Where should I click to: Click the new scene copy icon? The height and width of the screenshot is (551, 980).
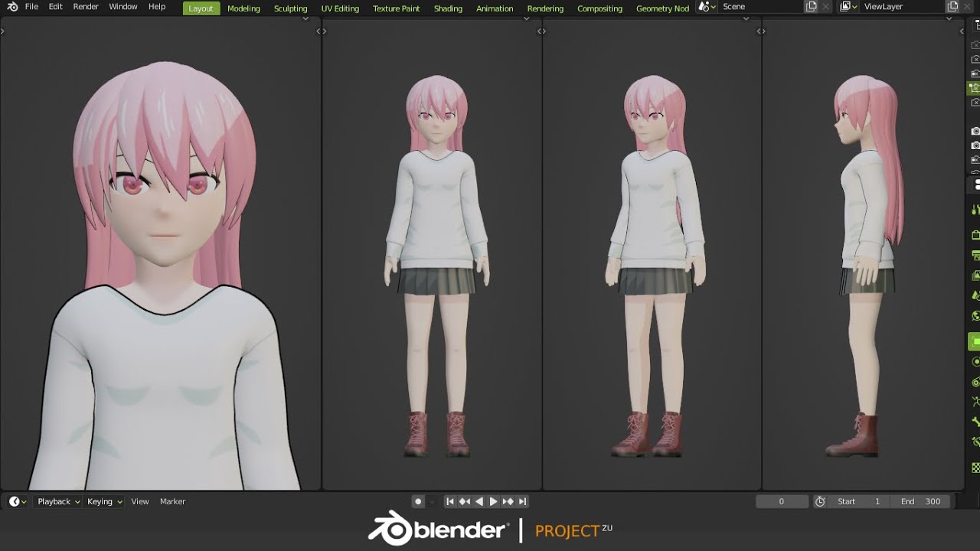click(x=812, y=7)
